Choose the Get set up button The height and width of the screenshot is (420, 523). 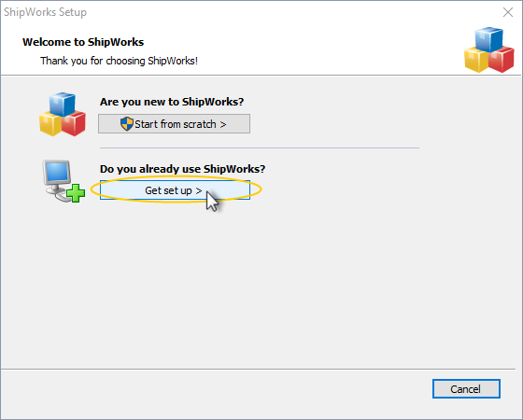(x=175, y=190)
